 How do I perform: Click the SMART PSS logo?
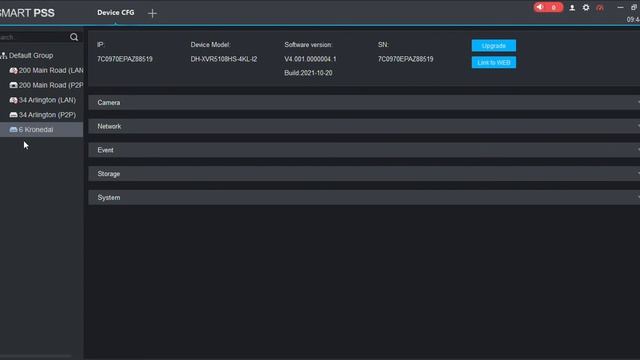[27, 13]
